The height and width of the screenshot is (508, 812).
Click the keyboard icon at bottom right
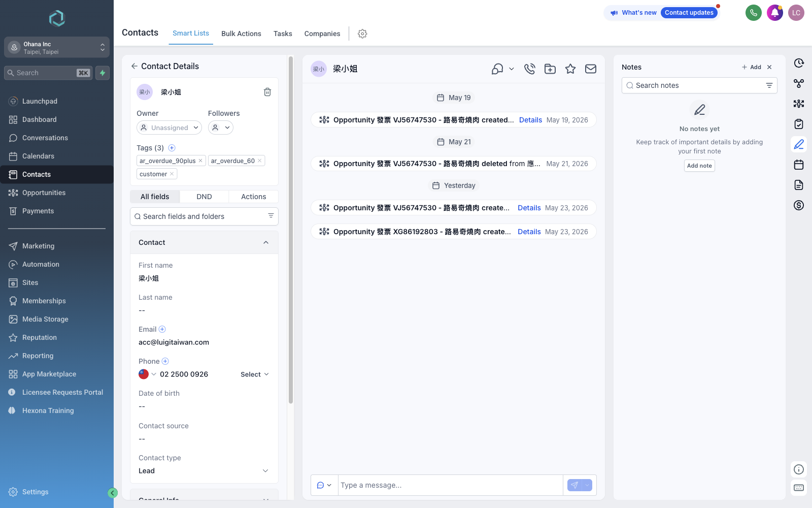click(x=799, y=488)
